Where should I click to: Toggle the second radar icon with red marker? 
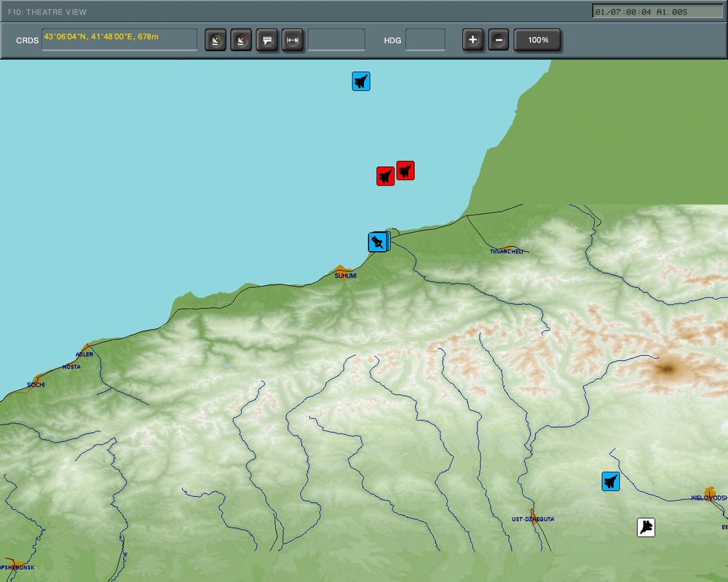coord(241,40)
